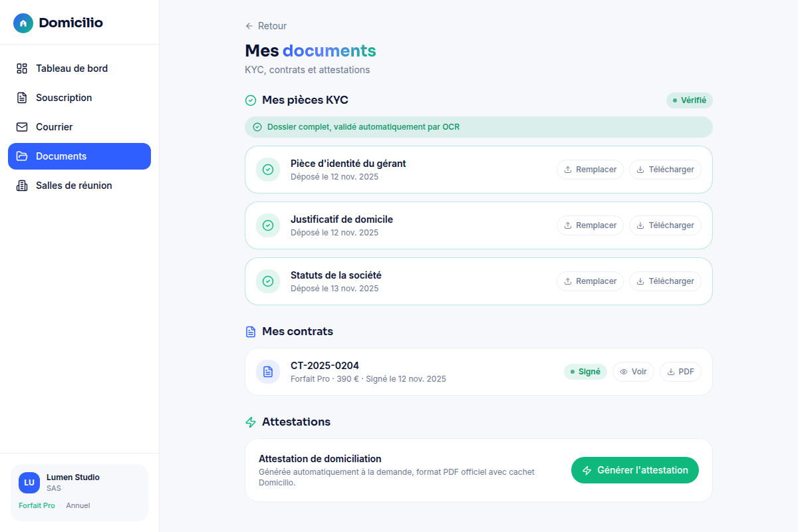Click the Forfait Pro plan label
Screen dimensions: 798x532
(37, 505)
